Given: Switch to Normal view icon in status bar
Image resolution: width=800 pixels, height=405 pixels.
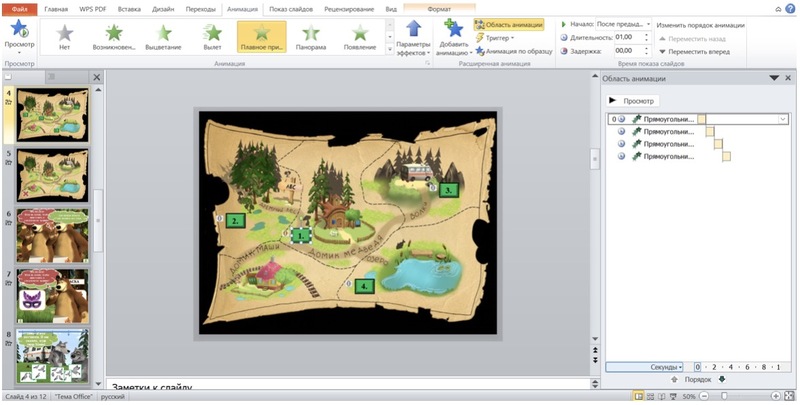Looking at the screenshot, I should coord(638,396).
